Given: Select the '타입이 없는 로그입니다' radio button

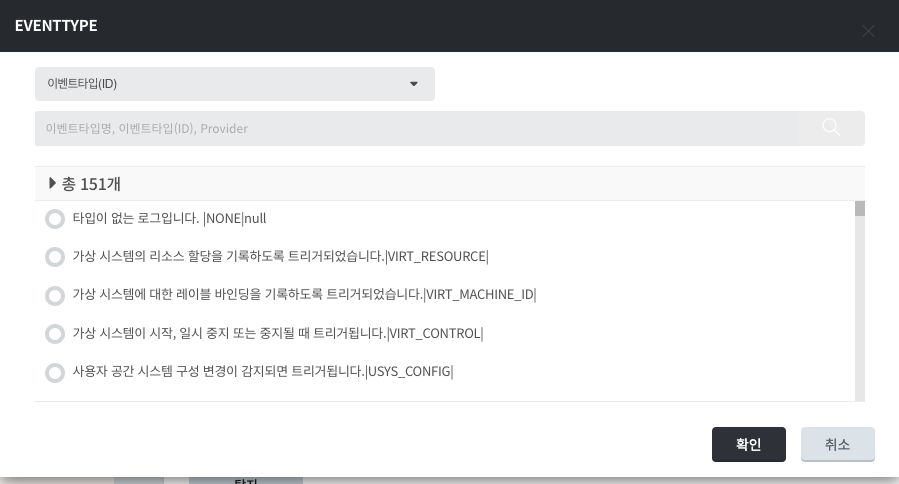Looking at the screenshot, I should pyautogui.click(x=55, y=219).
